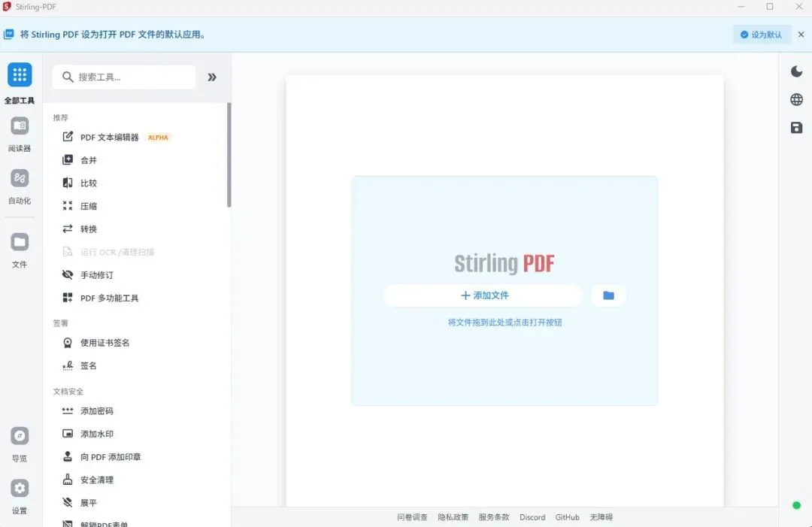
Task: Click the ALPHA badge next to PDF 文本编辑器
Action: click(158, 137)
